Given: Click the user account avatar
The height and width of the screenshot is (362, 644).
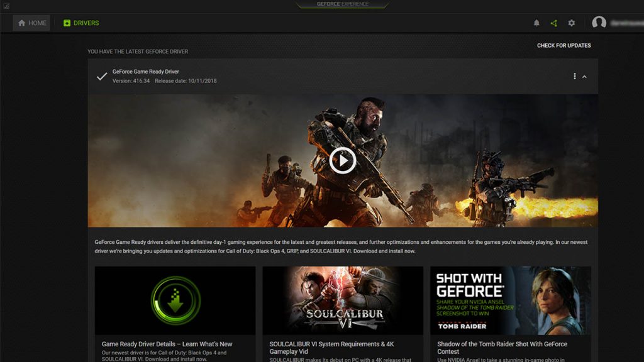Looking at the screenshot, I should tap(598, 23).
